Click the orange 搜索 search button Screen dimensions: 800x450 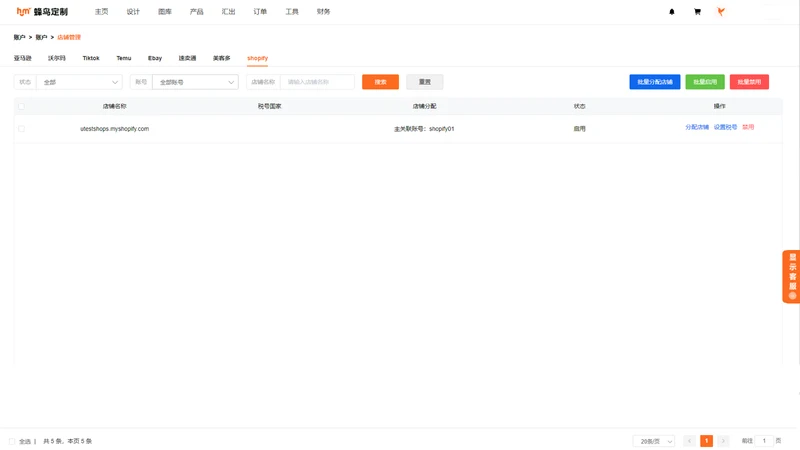coord(380,82)
